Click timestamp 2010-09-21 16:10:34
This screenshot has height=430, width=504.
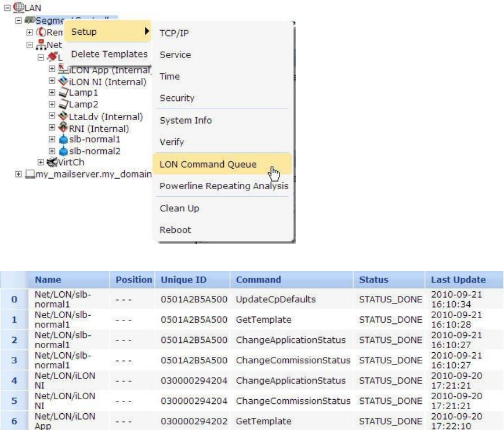click(456, 299)
